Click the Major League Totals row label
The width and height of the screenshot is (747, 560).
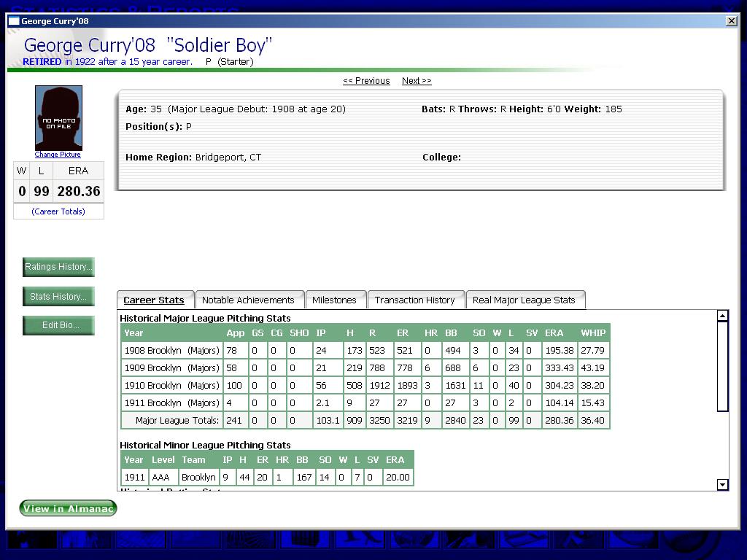pyautogui.click(x=177, y=421)
